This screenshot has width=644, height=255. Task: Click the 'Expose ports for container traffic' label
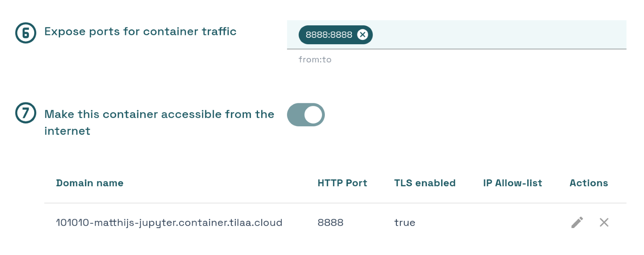[140, 31]
